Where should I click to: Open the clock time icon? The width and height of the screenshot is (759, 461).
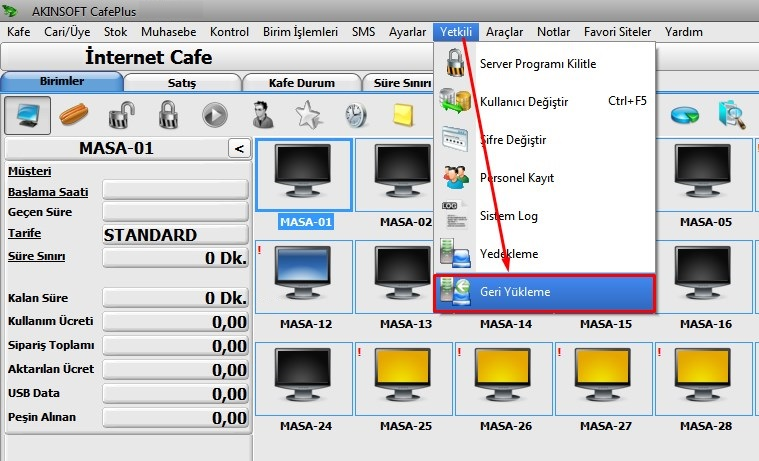coord(356,116)
